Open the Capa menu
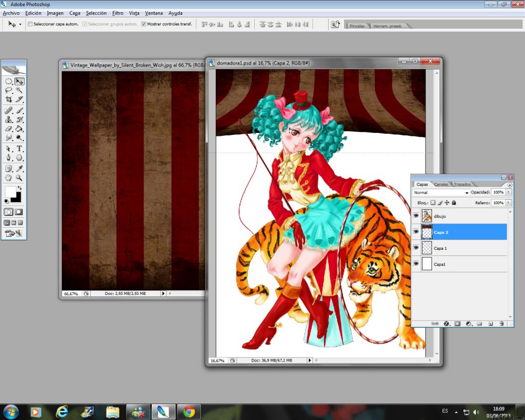This screenshot has height=420, width=525. pyautogui.click(x=75, y=13)
